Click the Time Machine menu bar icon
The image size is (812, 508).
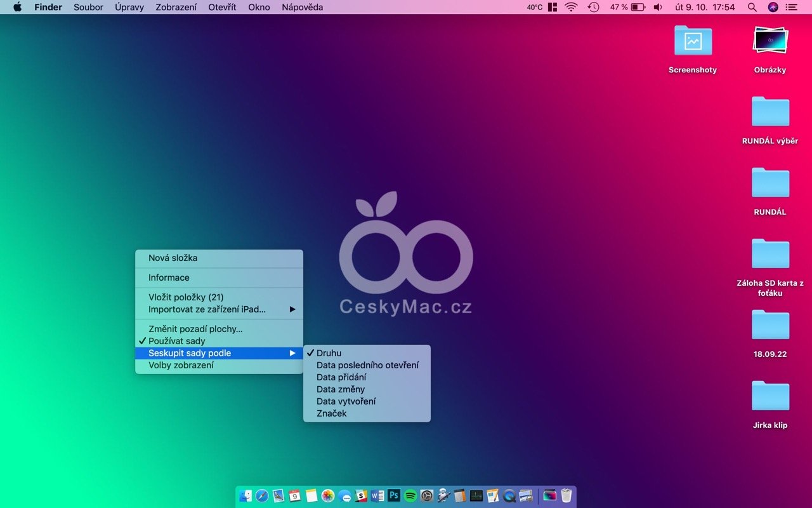(x=593, y=7)
